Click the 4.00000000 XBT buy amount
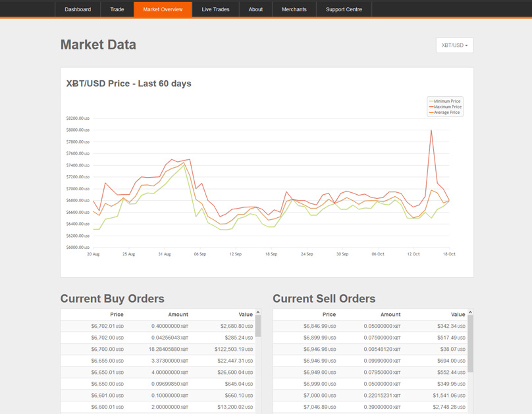 [170, 372]
